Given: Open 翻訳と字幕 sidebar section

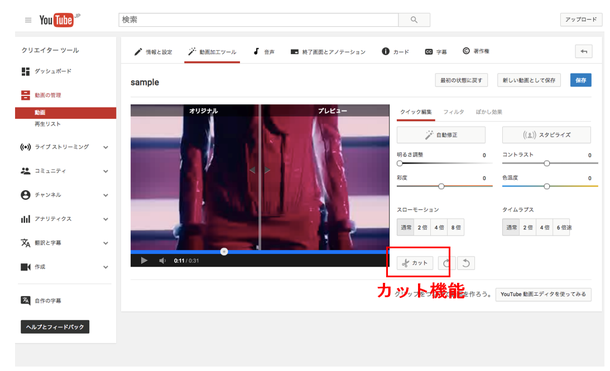Looking at the screenshot, I should point(41,243).
